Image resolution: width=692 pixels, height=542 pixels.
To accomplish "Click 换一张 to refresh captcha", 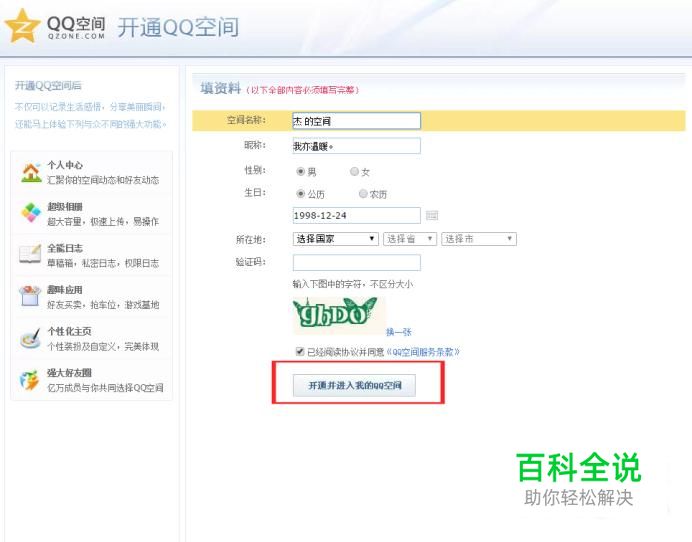I will click(x=399, y=332).
